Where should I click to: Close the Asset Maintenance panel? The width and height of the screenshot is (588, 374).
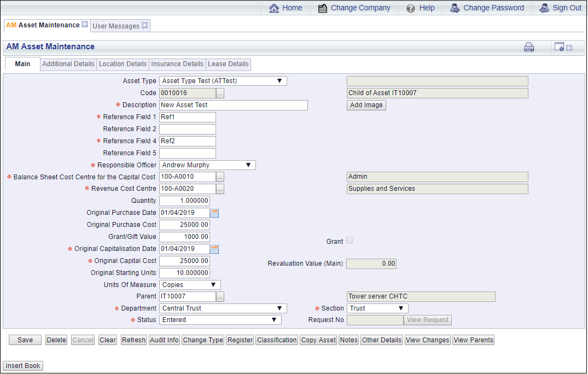(569, 48)
